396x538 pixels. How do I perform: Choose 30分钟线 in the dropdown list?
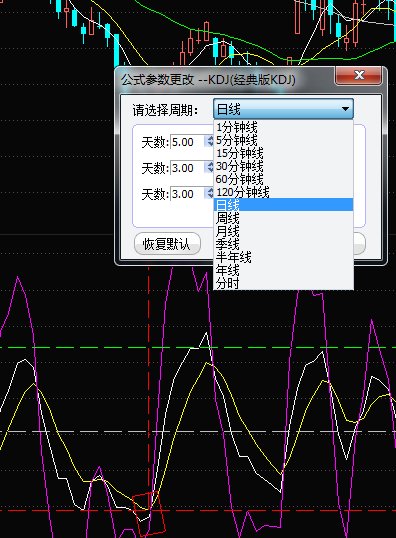click(x=283, y=166)
